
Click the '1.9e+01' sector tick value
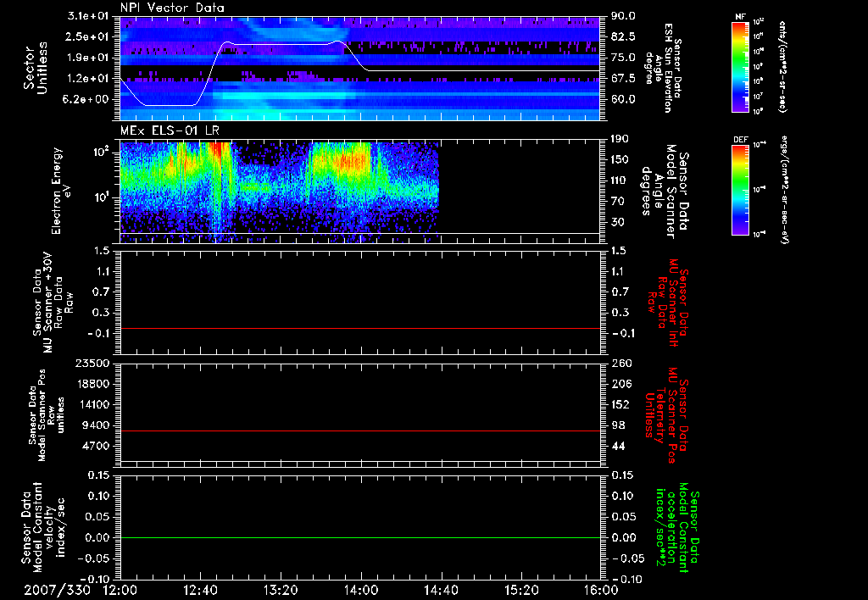coord(88,58)
